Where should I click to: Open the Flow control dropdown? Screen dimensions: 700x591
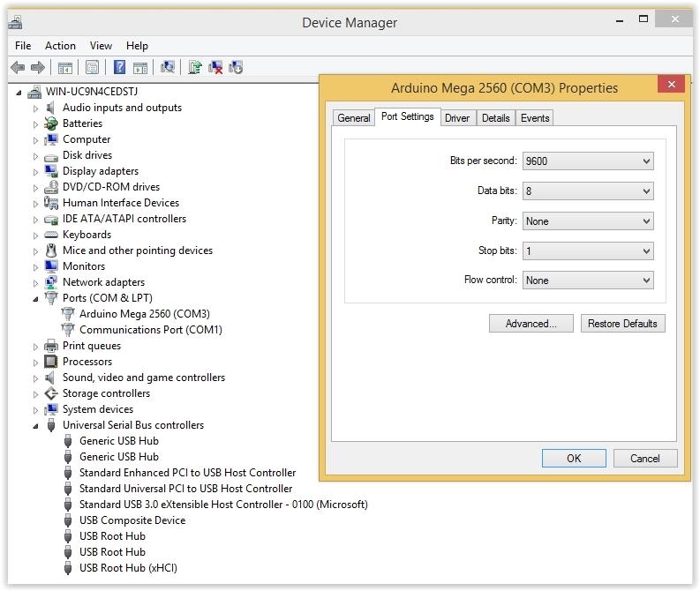587,281
